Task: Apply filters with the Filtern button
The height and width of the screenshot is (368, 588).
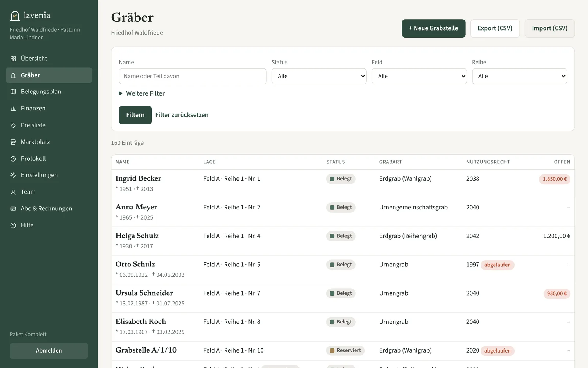Action: tap(135, 115)
